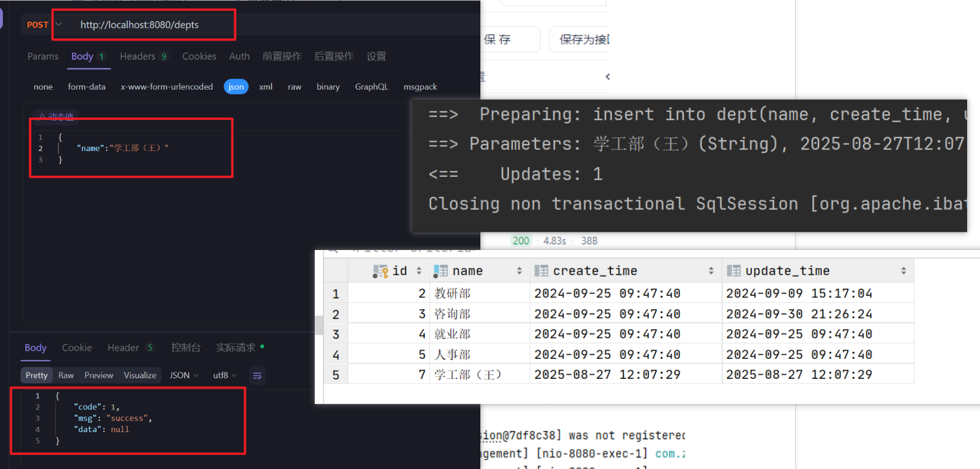The image size is (980, 469).
Task: Open the utf8 encoding dropdown
Action: [225, 375]
